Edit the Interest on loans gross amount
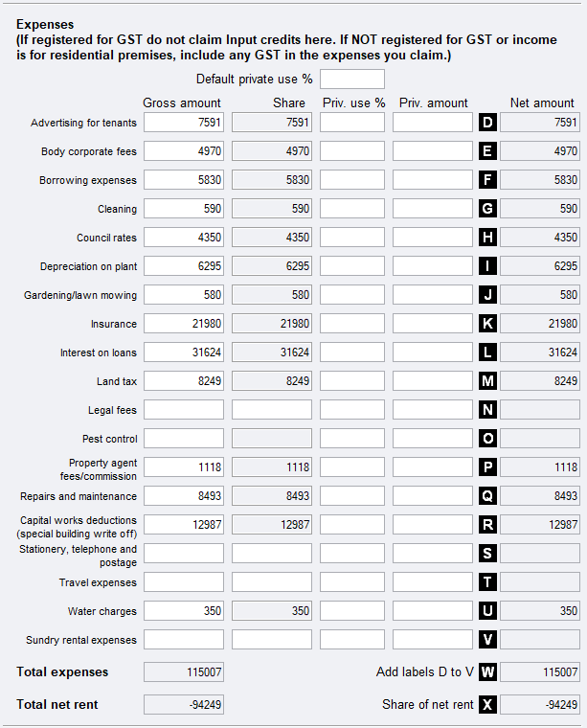 (x=184, y=353)
